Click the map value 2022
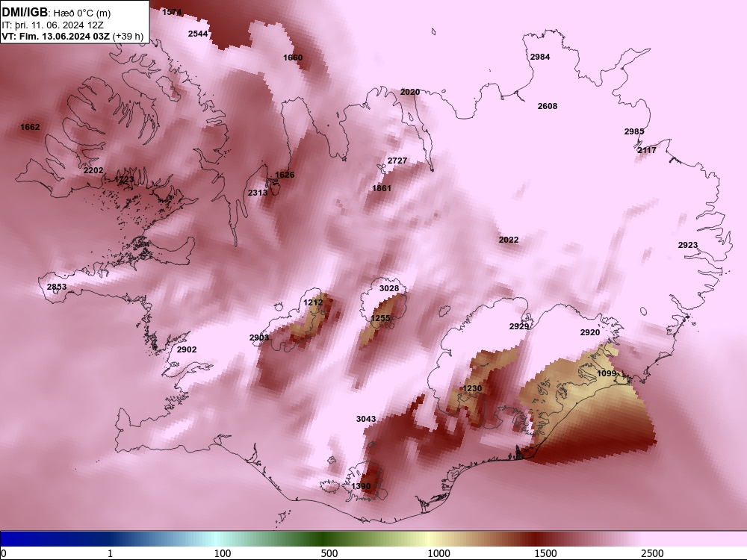This screenshot has width=747, height=560. [508, 240]
